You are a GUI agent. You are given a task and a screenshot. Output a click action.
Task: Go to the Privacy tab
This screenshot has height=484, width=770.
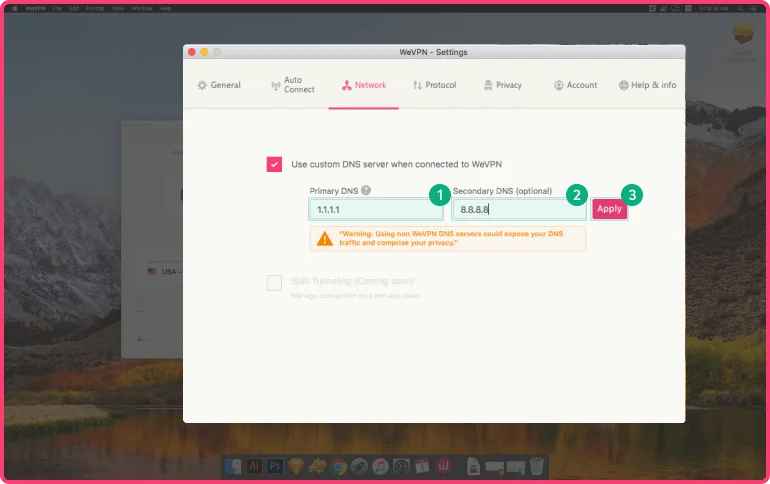pos(502,85)
